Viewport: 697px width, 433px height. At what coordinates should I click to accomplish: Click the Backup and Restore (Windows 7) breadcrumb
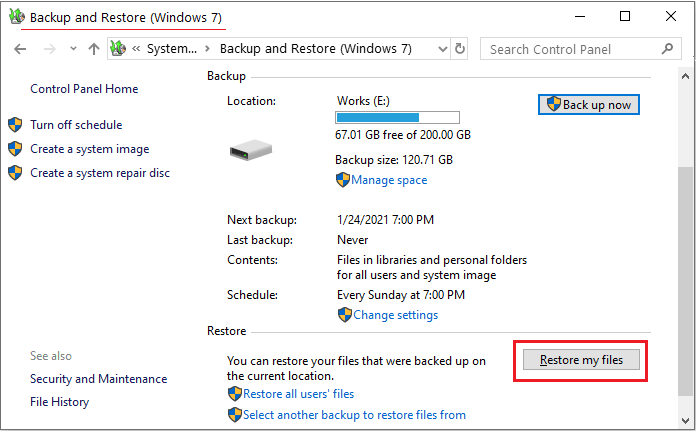click(316, 48)
